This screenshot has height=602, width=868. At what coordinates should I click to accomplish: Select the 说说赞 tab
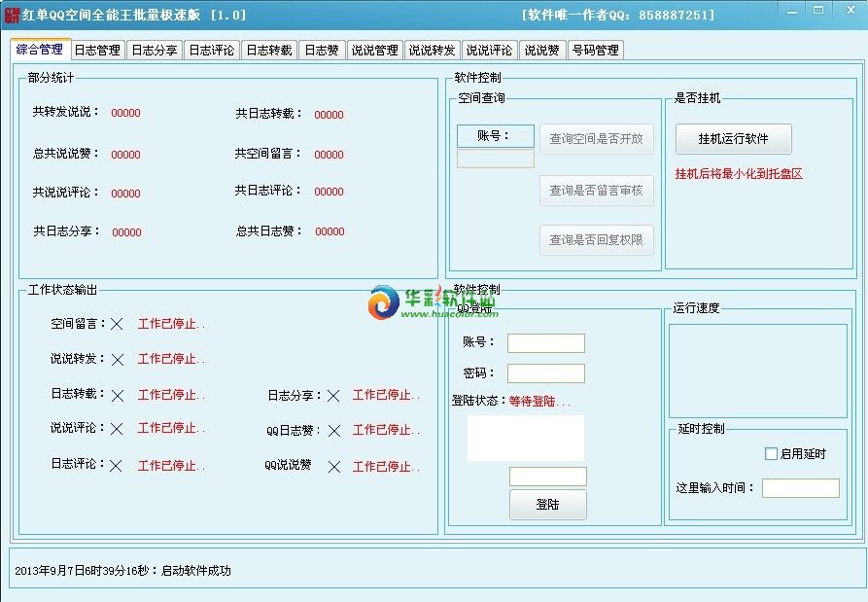click(542, 50)
